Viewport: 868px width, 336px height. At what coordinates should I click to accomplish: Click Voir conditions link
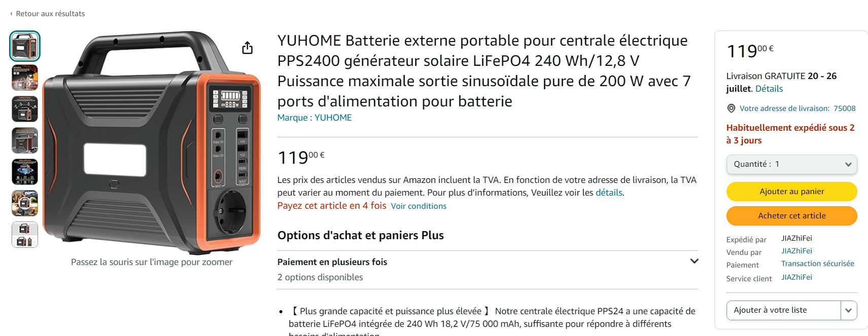coord(418,206)
